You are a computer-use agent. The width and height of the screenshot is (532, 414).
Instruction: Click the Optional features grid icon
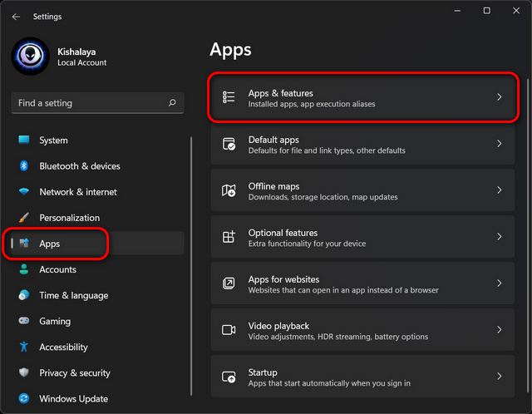point(229,237)
